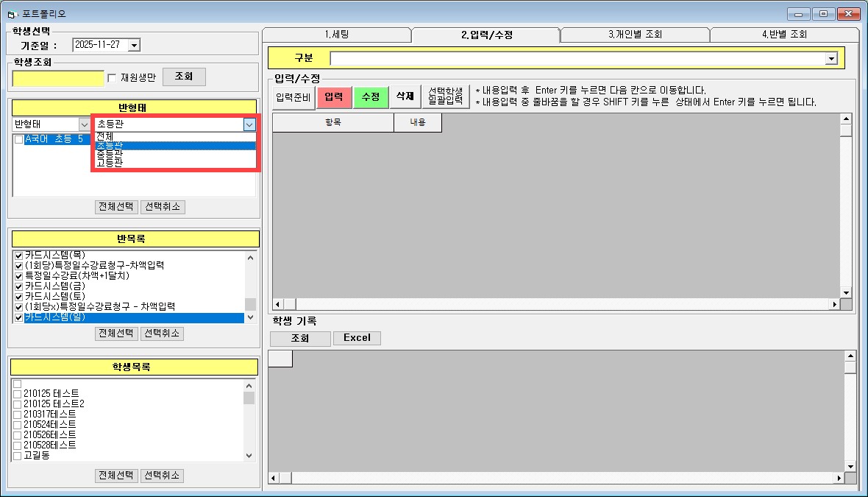Open the 반형태 type dropdown arrow
Image resolution: width=868 pixels, height=497 pixels.
[x=83, y=124]
